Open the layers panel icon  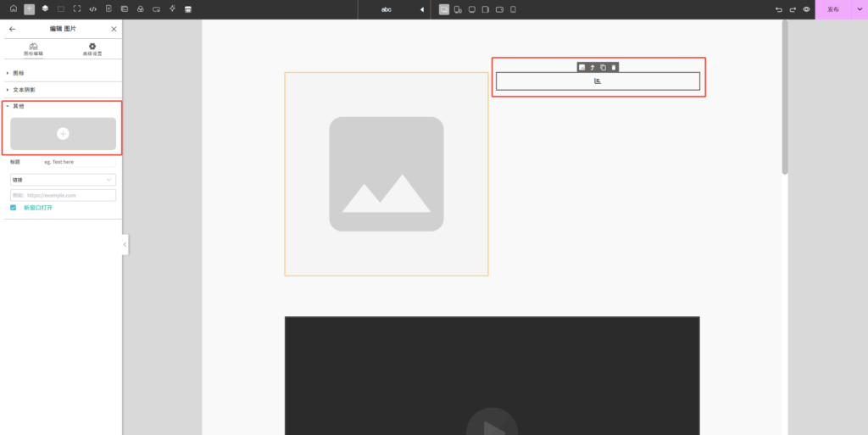(45, 9)
